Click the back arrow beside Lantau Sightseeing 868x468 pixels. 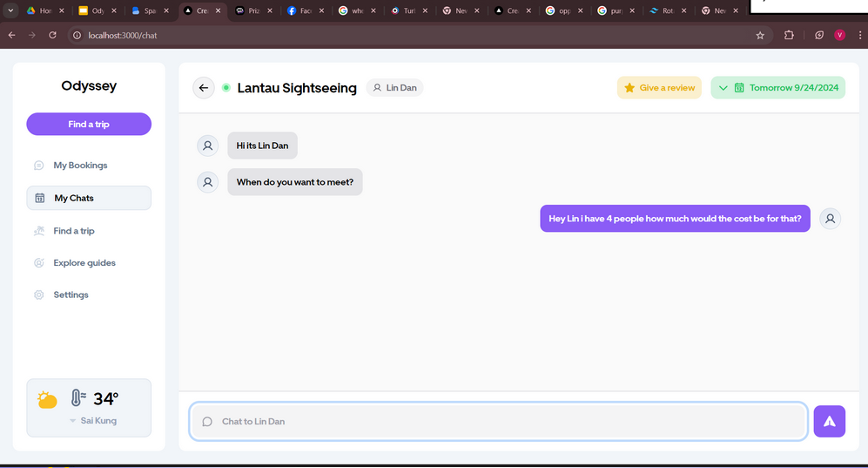tap(204, 87)
